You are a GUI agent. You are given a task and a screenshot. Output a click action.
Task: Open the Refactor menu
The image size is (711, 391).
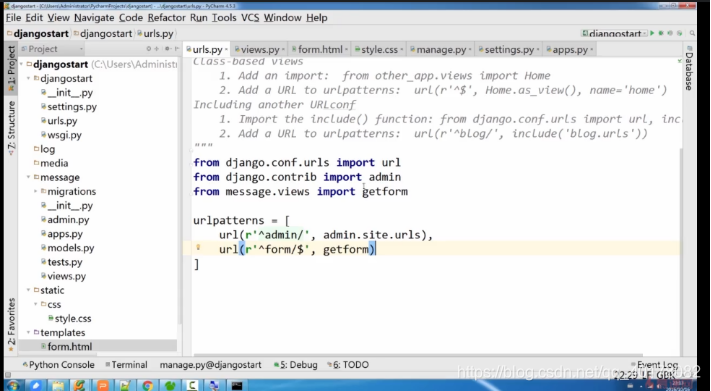(x=166, y=18)
